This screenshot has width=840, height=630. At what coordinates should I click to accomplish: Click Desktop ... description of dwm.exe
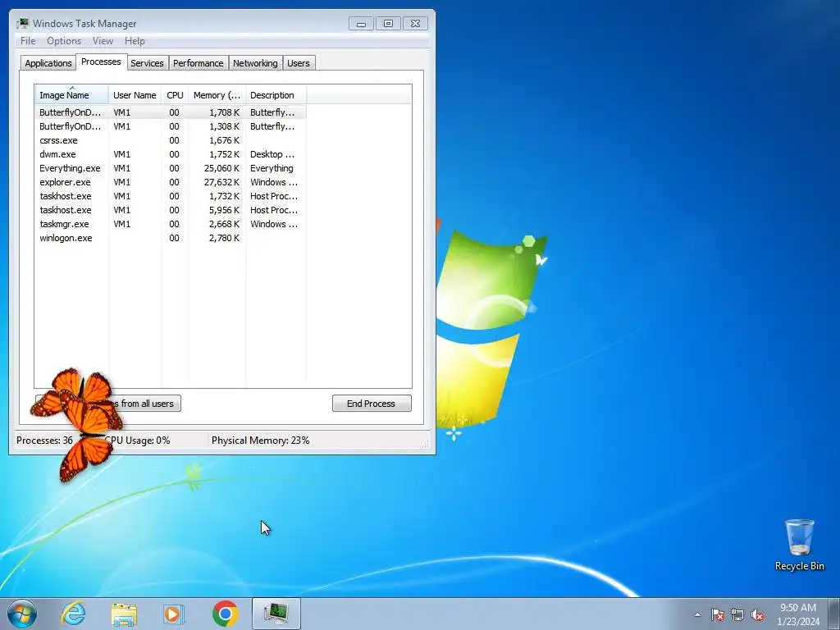point(272,154)
